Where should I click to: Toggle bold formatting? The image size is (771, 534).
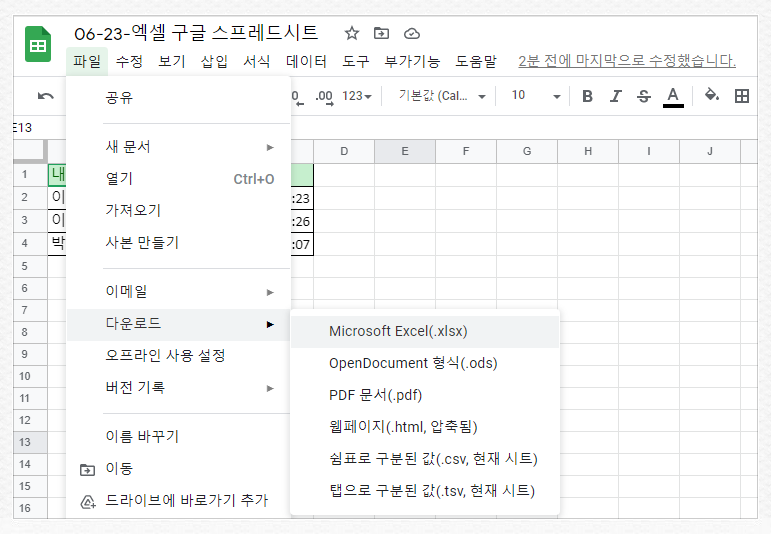point(587,96)
